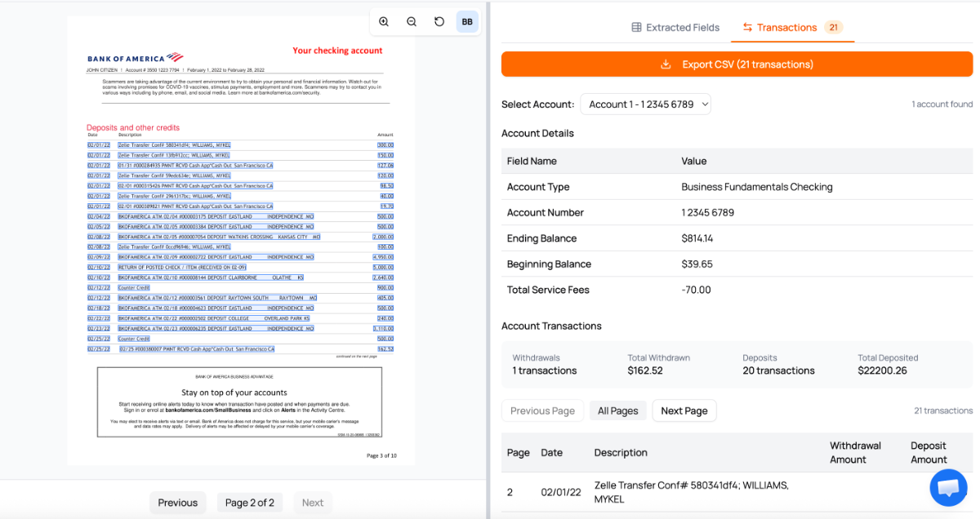Open the Select Account dropdown
This screenshot has height=519, width=980.
(x=645, y=104)
